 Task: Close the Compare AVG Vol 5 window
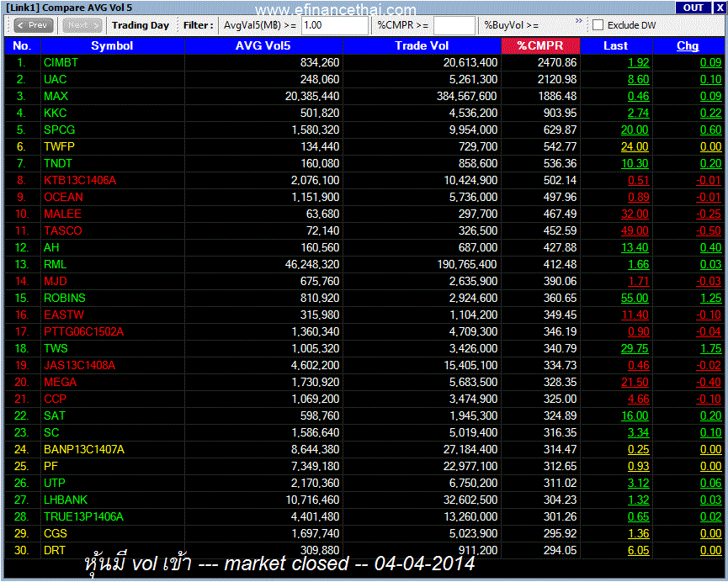pos(720,8)
